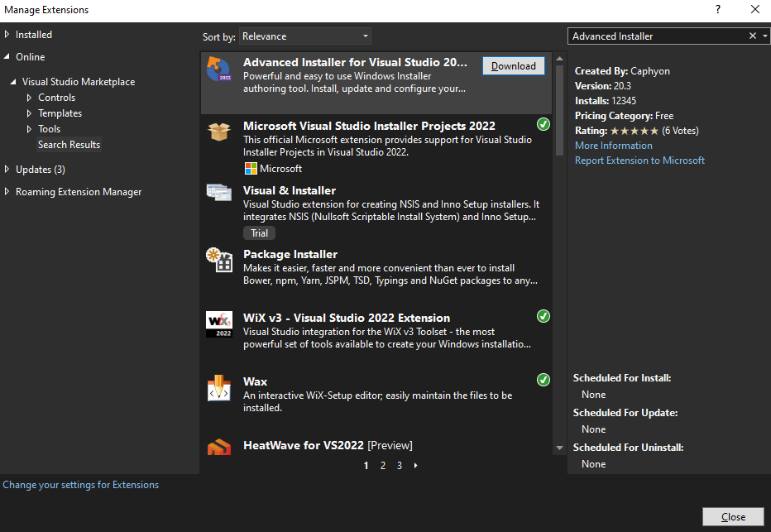Open the More Information link
The height and width of the screenshot is (532, 771).
[614, 146]
